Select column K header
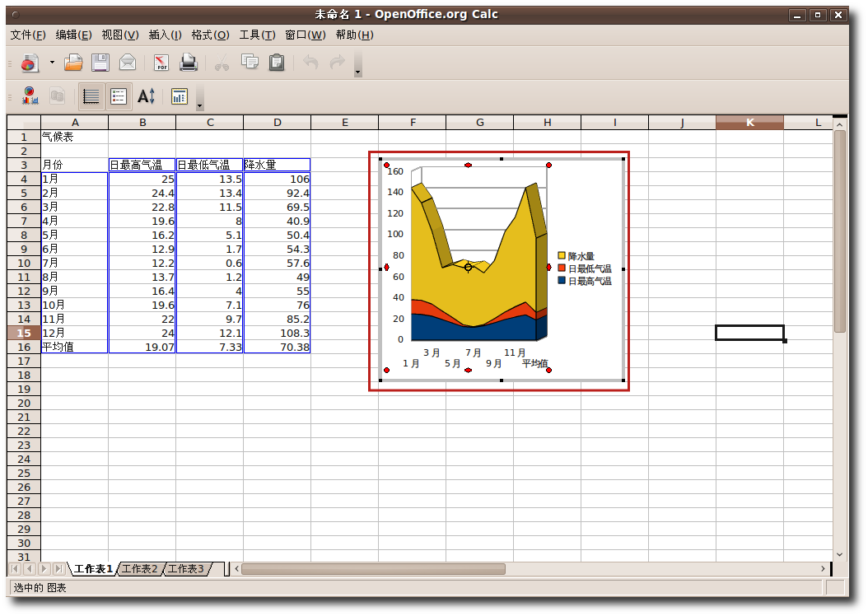 click(x=749, y=123)
